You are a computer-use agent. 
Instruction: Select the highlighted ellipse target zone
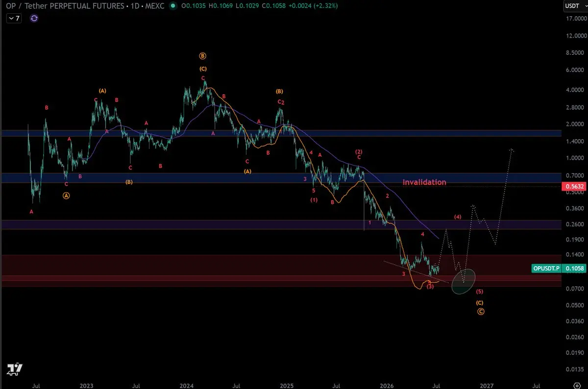click(x=463, y=281)
